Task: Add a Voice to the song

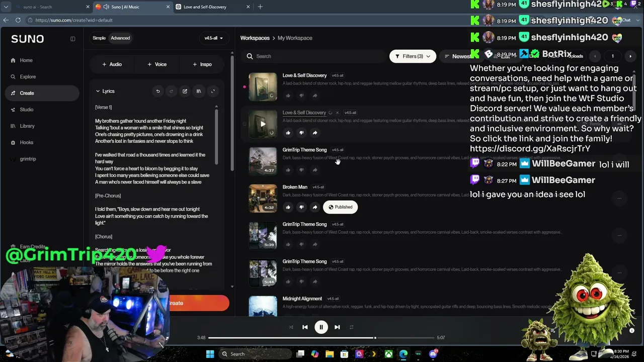Action: (x=157, y=64)
